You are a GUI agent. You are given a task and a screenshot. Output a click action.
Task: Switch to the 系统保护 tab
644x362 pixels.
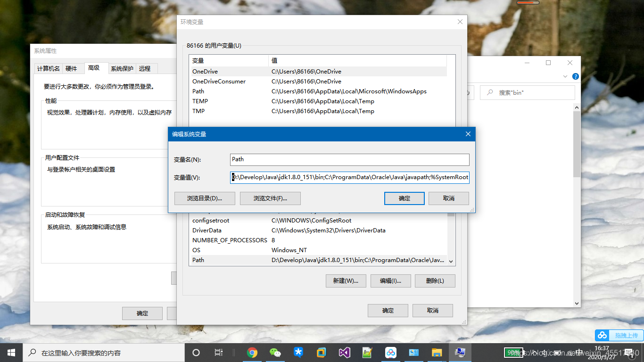coord(122,69)
